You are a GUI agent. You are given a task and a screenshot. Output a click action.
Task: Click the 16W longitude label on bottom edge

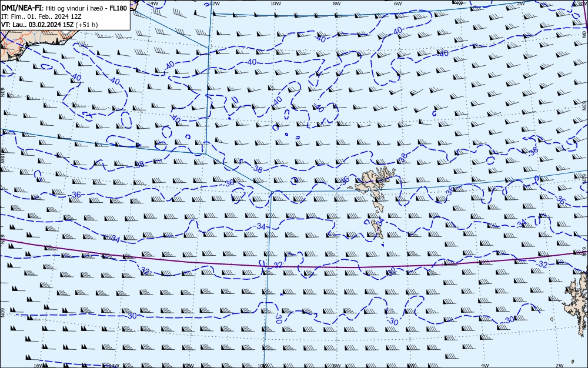[x=38, y=366]
